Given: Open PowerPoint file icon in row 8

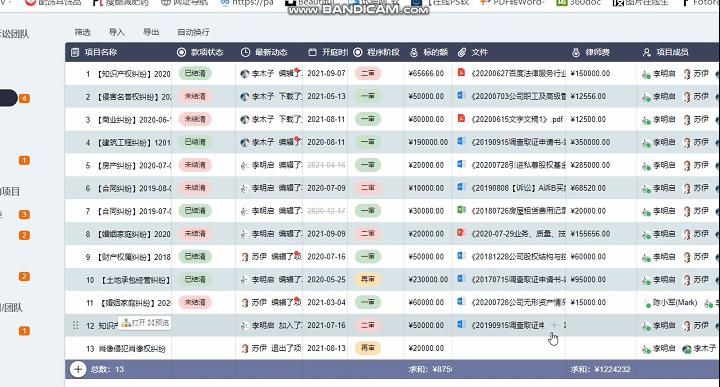Looking at the screenshot, I should (x=461, y=233).
